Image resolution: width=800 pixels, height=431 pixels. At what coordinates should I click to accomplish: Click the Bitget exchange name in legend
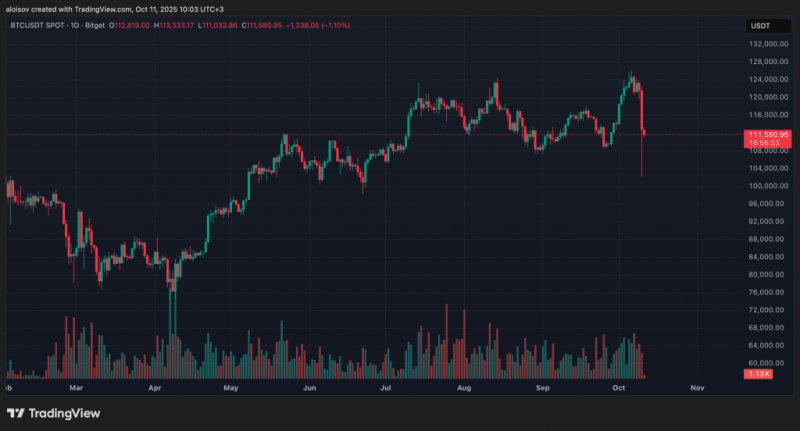pos(95,25)
